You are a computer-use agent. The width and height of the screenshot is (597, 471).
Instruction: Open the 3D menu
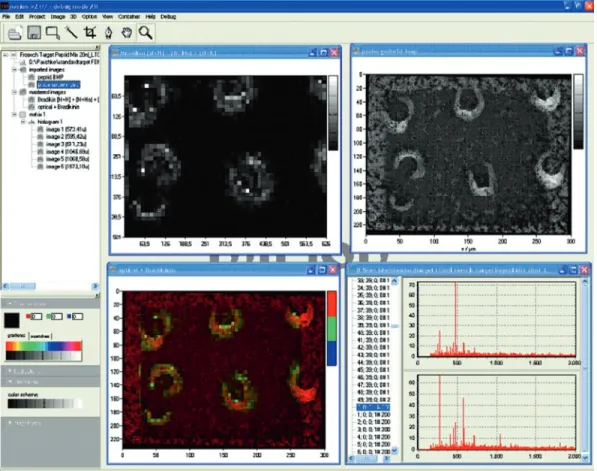point(73,17)
